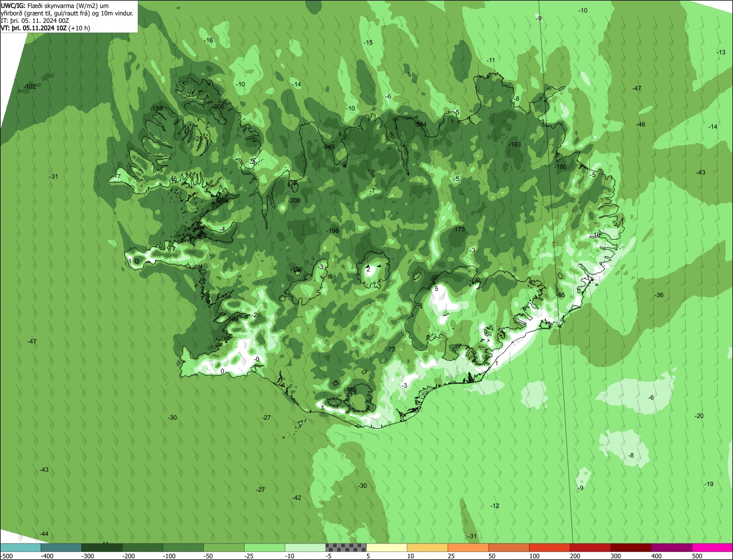Click the -284 value on the map
This screenshot has height=560, width=733.
pos(420,124)
